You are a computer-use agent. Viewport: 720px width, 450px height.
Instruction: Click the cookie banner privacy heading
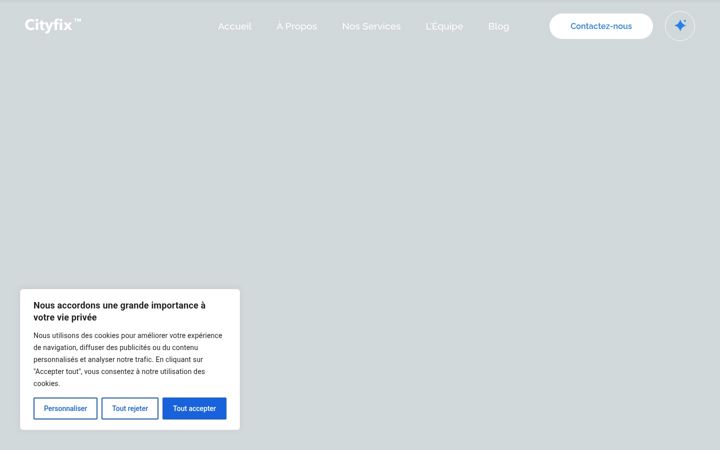119,311
